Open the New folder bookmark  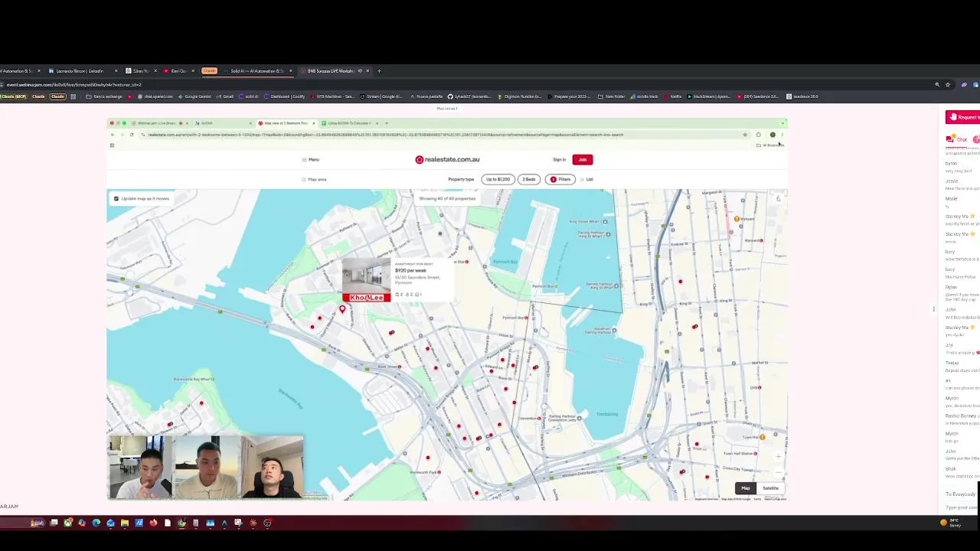[x=612, y=96]
